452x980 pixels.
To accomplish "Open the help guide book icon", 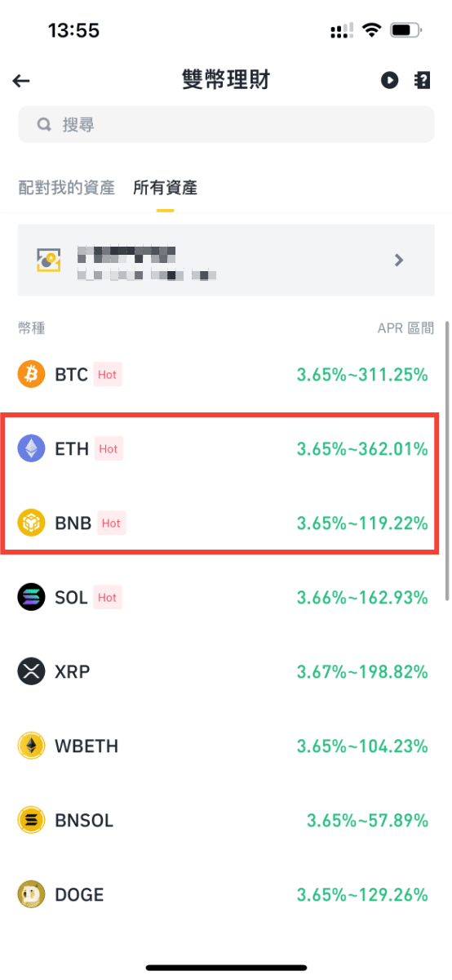I will pos(422,80).
